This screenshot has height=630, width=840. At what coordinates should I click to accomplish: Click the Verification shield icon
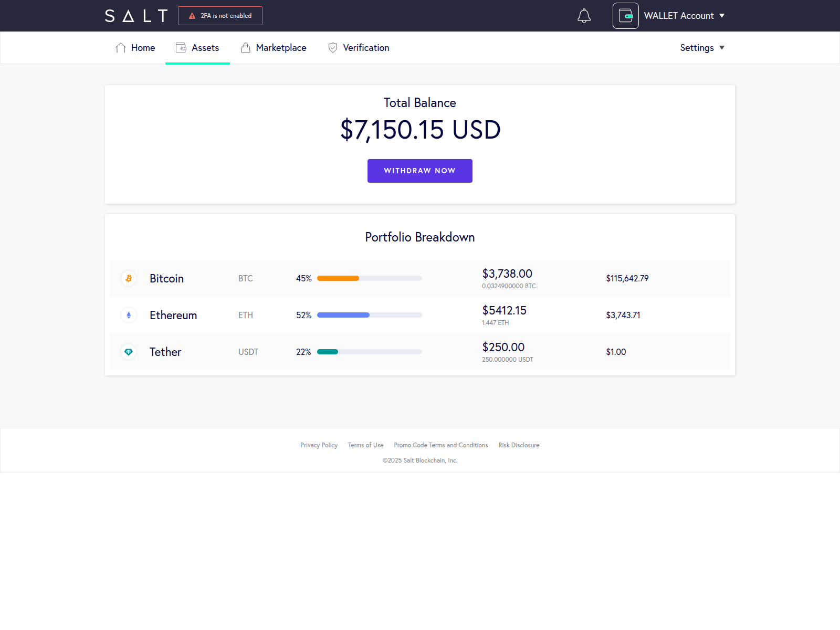click(333, 48)
